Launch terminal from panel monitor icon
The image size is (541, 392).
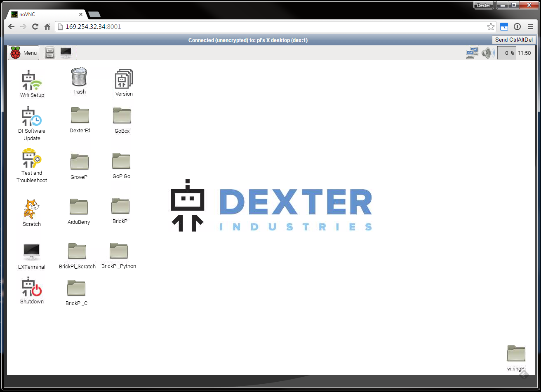click(x=66, y=53)
